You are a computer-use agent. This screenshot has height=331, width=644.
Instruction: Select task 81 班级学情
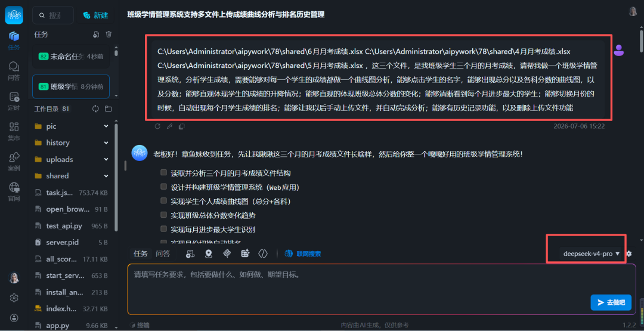70,86
